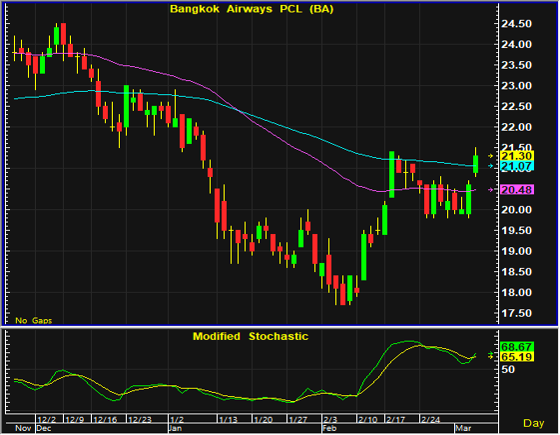This screenshot has width=560, height=435.
Task: Select the 12/2 date marker
Action: [x=47, y=420]
